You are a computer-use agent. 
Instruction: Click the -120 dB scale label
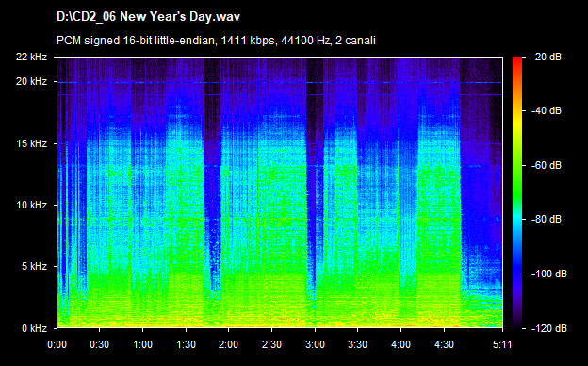pos(548,328)
